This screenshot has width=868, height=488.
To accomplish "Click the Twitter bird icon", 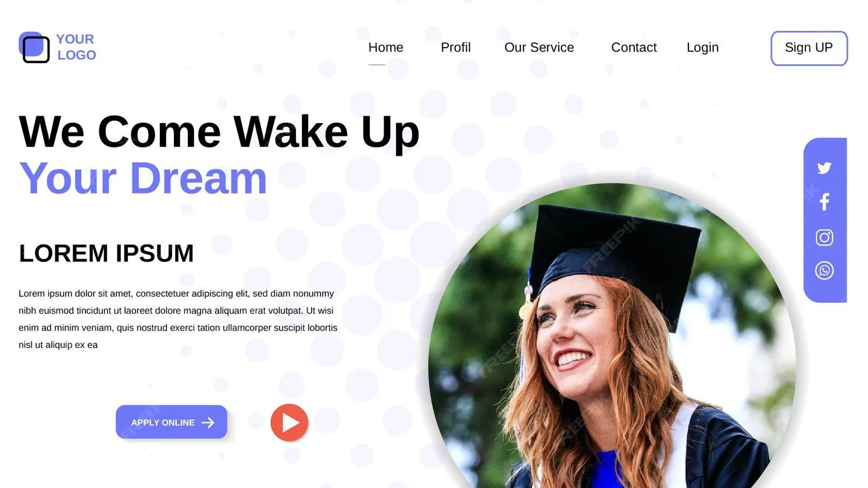I will 824,168.
